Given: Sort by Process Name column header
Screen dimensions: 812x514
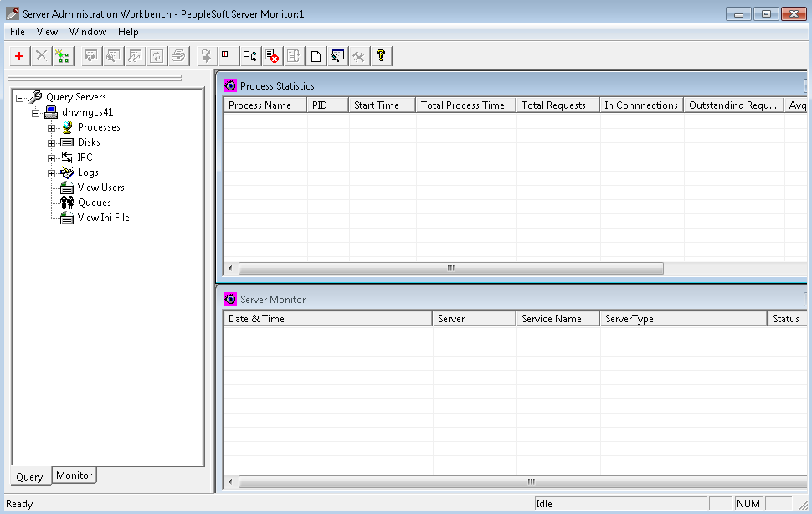Looking at the screenshot, I should point(265,105).
